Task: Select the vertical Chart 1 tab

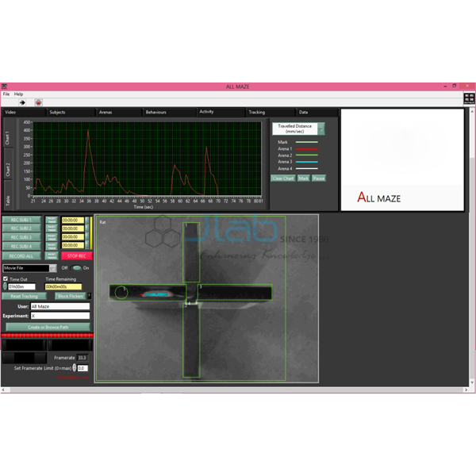Action: click(8, 132)
